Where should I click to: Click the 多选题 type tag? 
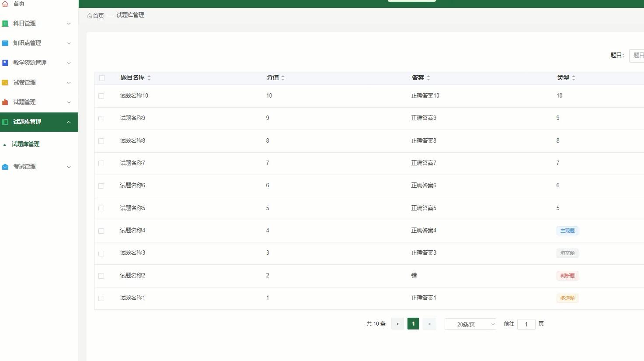(567, 298)
